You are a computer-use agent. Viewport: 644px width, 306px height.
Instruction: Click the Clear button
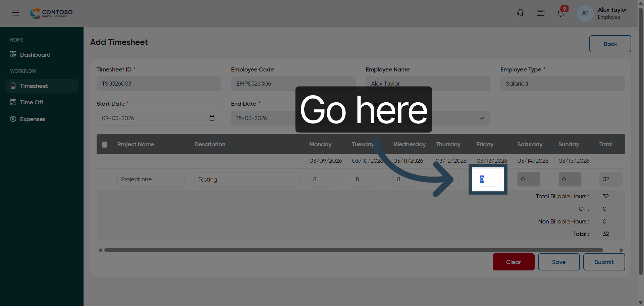[x=513, y=262]
